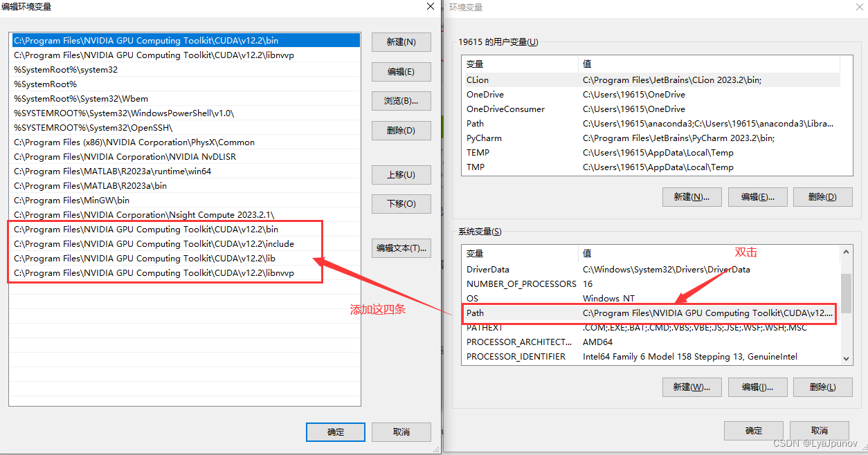Select the highlighted CUDA\v12.2\bin entry at the top of the list

click(x=186, y=41)
